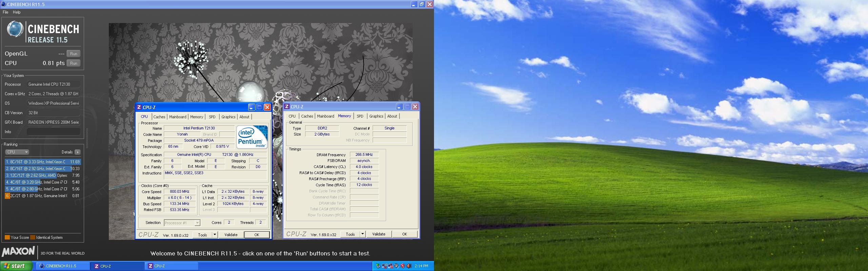Open About tab in right CPU-Z window
The width and height of the screenshot is (868, 271).
point(392,116)
